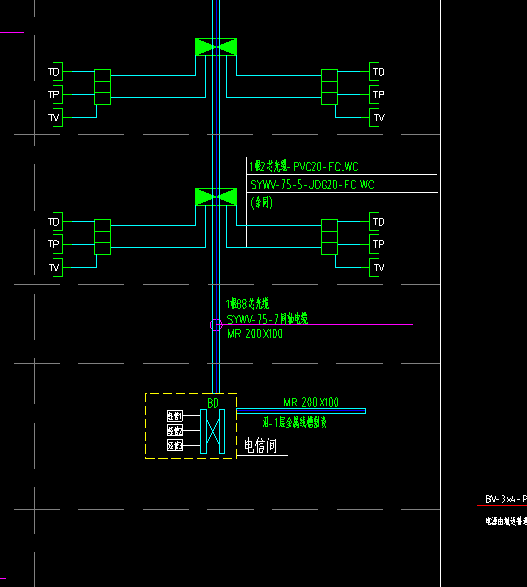This screenshot has height=587, width=527.
Task: Select the horizontal cyan cable tray from BD
Action: point(301,411)
